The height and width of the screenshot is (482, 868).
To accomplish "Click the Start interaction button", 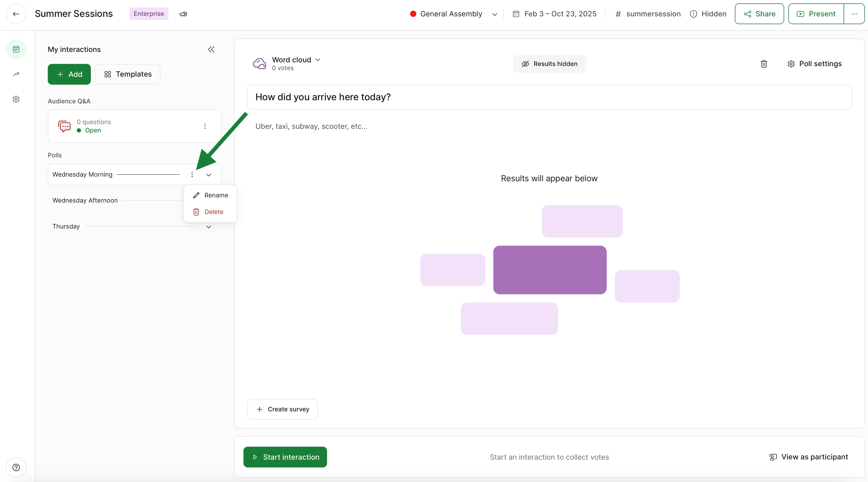I will [x=285, y=457].
